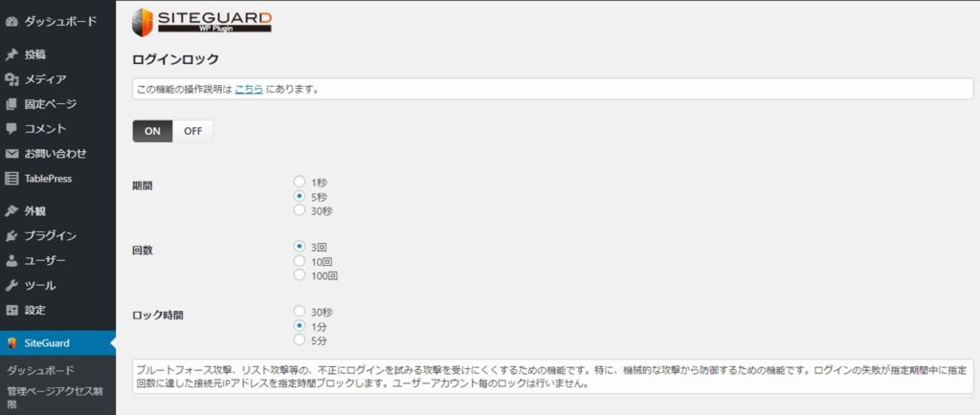Open the メディア menu item
The width and height of the screenshot is (980, 415).
[x=57, y=79]
